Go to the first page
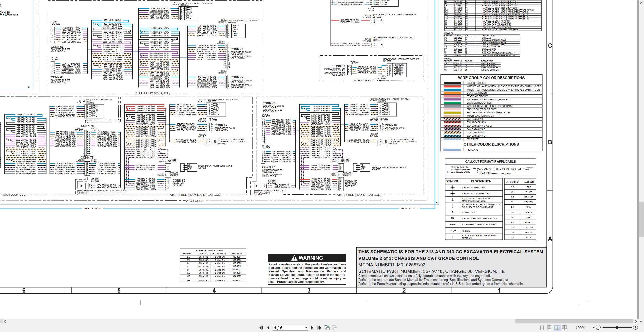Image resolution: width=644 pixels, height=332 pixels. pyautogui.click(x=261, y=328)
